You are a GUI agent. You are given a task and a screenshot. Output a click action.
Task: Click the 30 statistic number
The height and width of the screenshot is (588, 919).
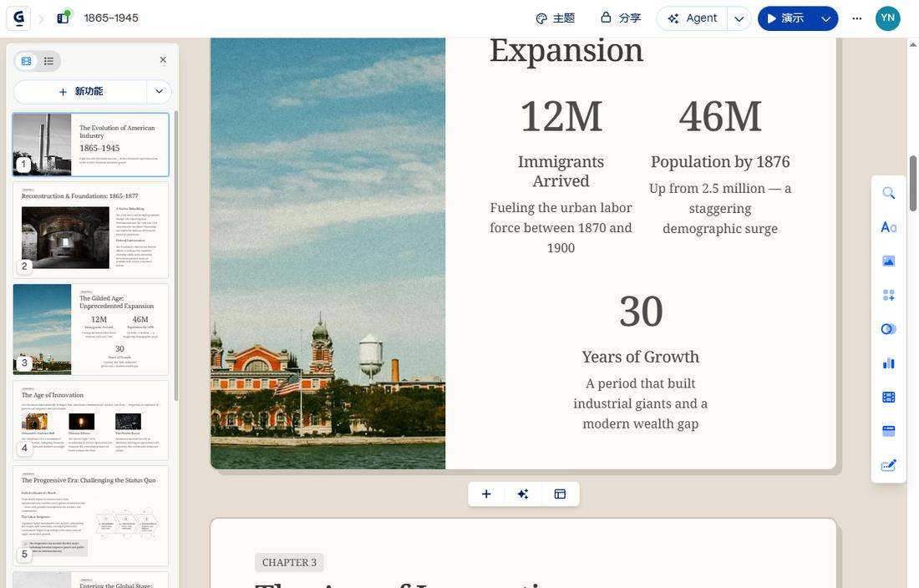pyautogui.click(x=641, y=311)
